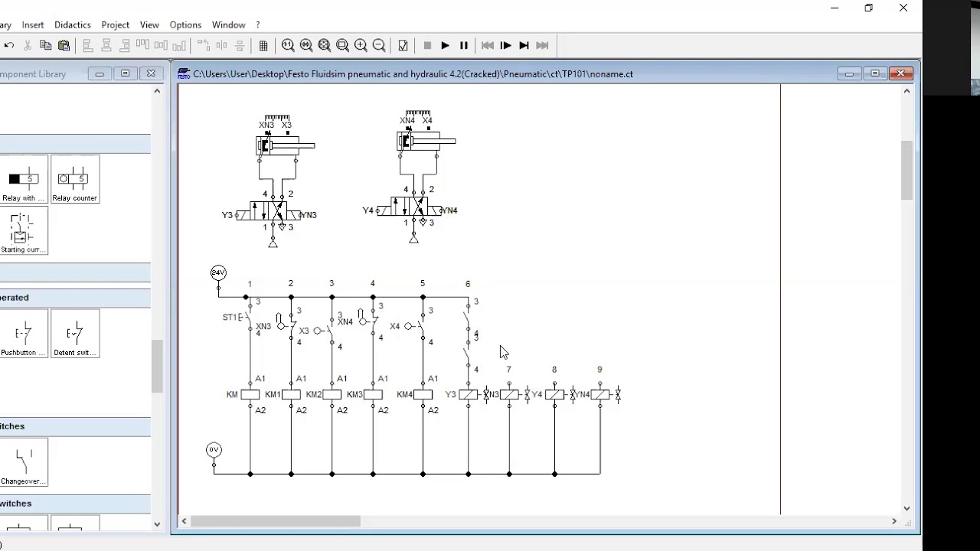Click the Cut scissors icon
The width and height of the screenshot is (980, 551).
tap(28, 46)
